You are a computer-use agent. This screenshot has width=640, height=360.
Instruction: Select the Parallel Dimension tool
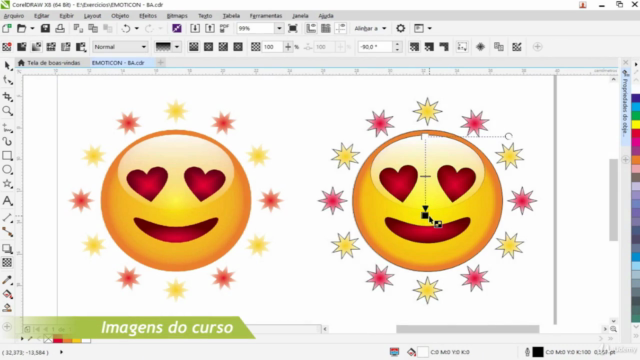pos(7,218)
